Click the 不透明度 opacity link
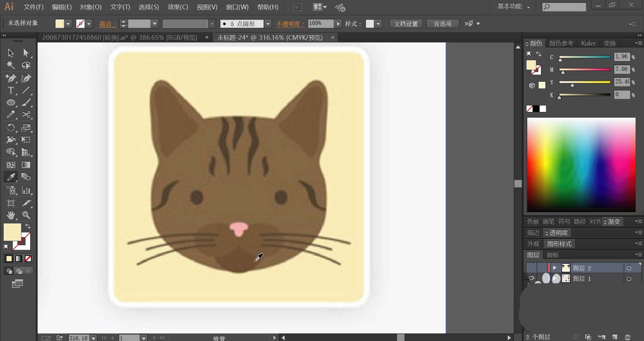The height and width of the screenshot is (341, 644). (x=290, y=24)
